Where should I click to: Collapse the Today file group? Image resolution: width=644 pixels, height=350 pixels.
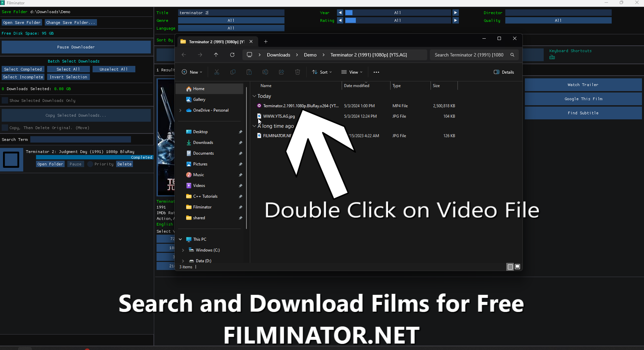pyautogui.click(x=254, y=96)
